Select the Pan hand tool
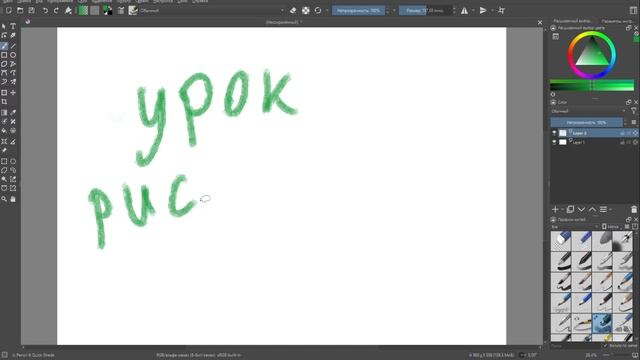 13,199
